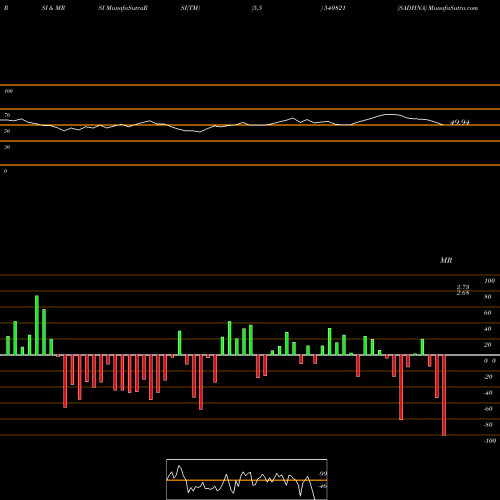Click the MR right-axis label -40
Viewport: 500px width, 500px height.
488,393
